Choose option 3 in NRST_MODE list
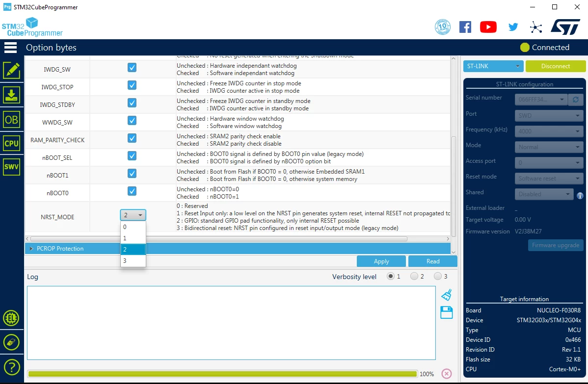The image size is (588, 384). click(133, 260)
